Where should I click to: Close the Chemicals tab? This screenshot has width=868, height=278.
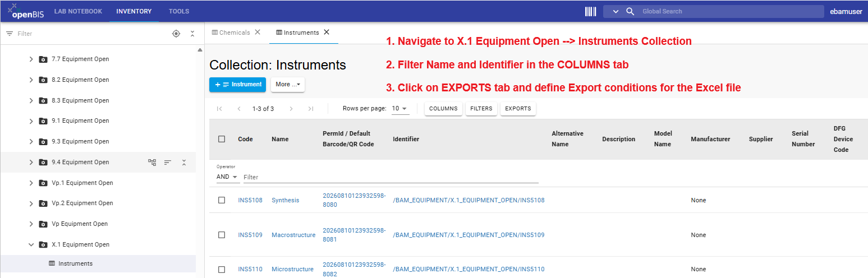pyautogui.click(x=258, y=32)
